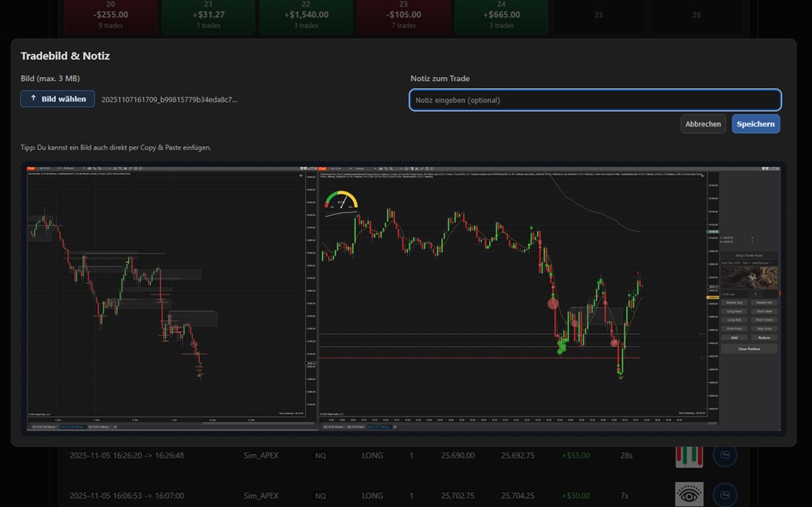Click the Reduce button in Arty's Trade Panel
This screenshot has height=507, width=812.
tap(765, 337)
